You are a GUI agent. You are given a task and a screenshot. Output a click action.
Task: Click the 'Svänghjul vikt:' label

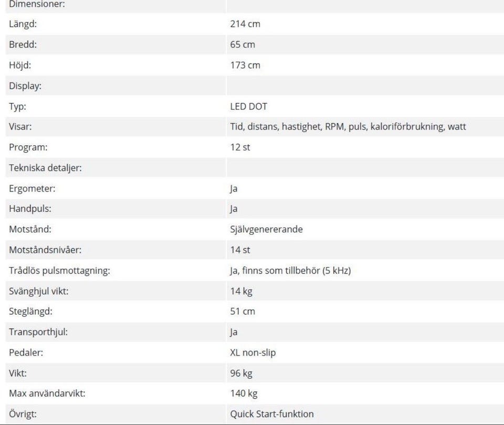click(x=39, y=291)
